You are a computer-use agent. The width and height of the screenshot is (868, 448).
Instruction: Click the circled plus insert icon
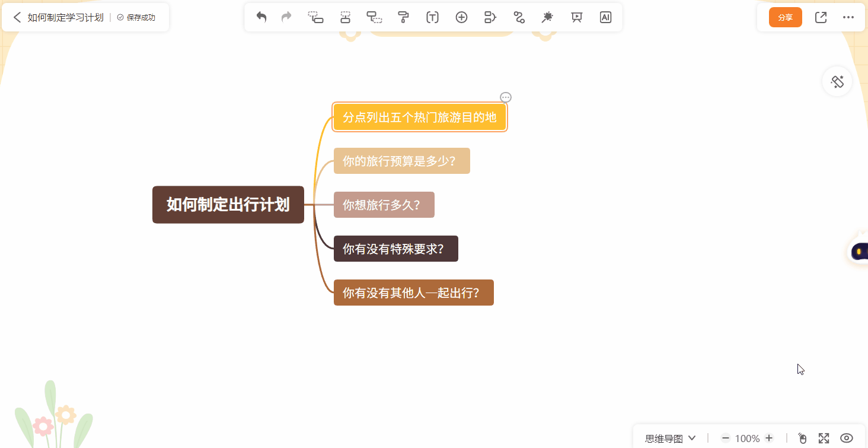(461, 17)
